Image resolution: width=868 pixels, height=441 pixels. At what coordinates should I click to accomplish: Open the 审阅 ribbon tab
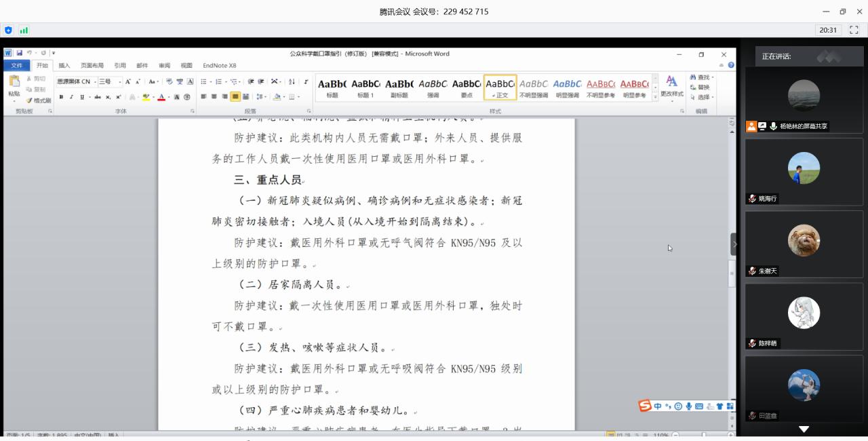164,66
